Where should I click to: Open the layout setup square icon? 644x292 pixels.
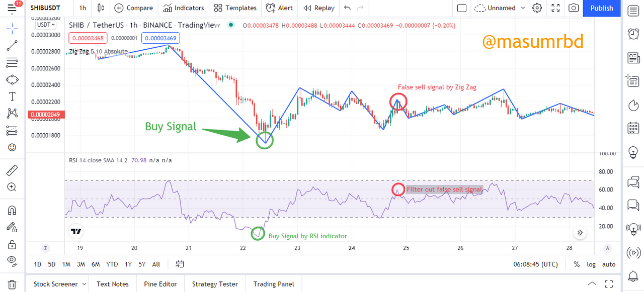click(x=462, y=8)
